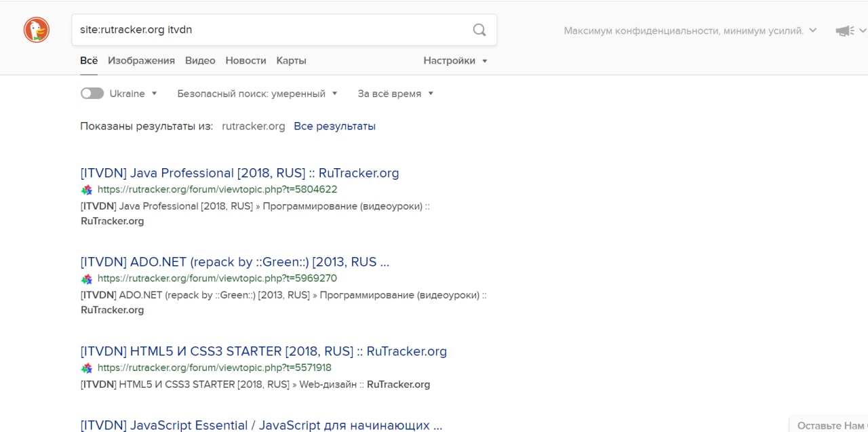The image size is (868, 432).
Task: Click favicon next to Java Professional URL
Action: [x=87, y=190]
